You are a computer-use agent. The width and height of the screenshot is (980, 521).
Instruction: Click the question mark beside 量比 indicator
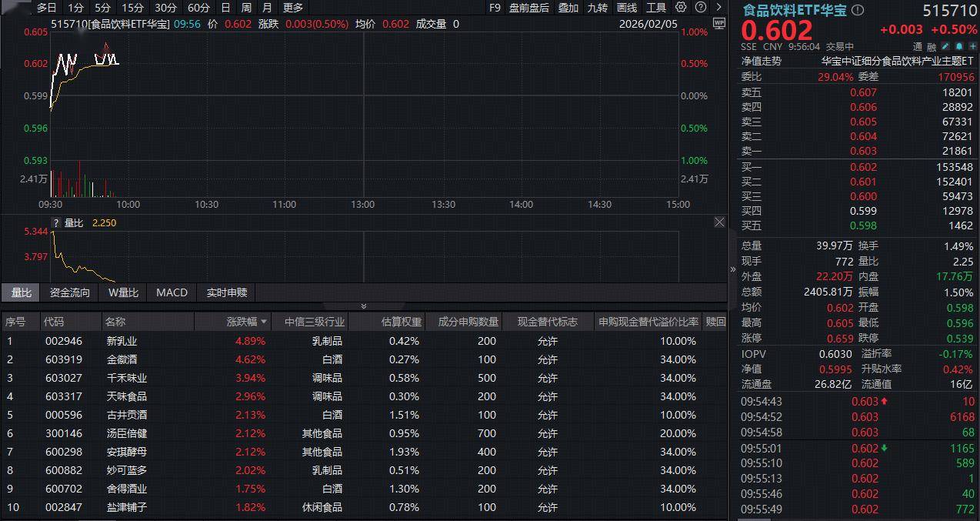pyautogui.click(x=55, y=223)
